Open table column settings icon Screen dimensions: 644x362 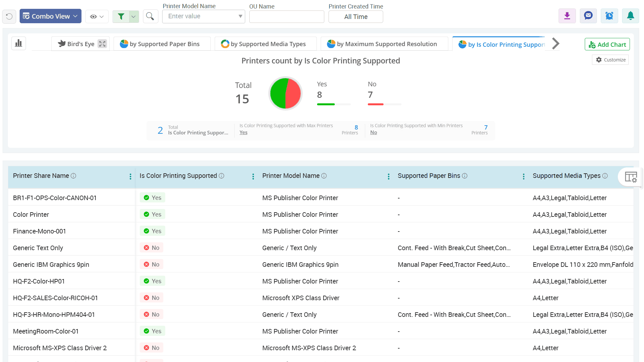pos(631,177)
